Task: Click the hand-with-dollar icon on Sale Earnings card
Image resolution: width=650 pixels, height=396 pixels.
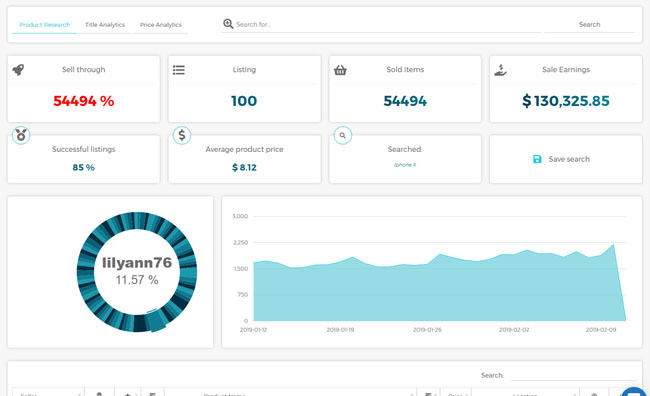Action: tap(500, 70)
